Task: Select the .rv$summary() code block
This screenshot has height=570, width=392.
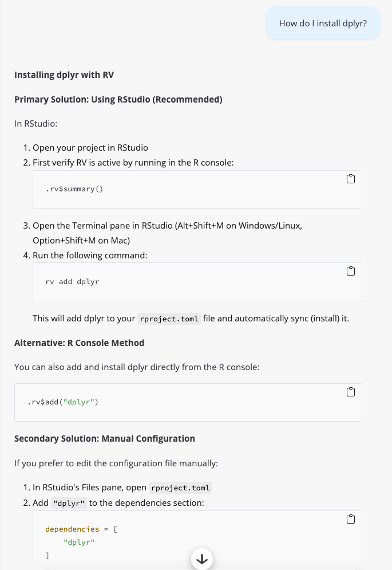Action: (x=197, y=189)
